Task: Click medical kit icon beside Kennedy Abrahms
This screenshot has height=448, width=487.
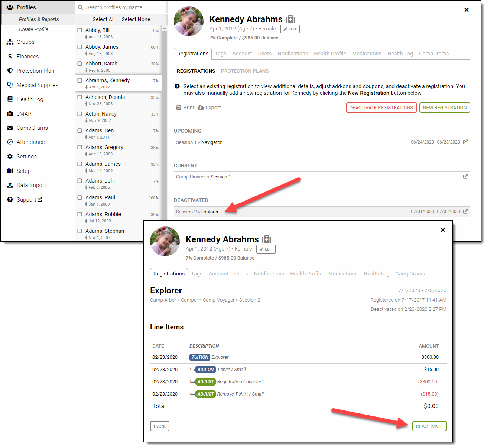Action: (290, 19)
